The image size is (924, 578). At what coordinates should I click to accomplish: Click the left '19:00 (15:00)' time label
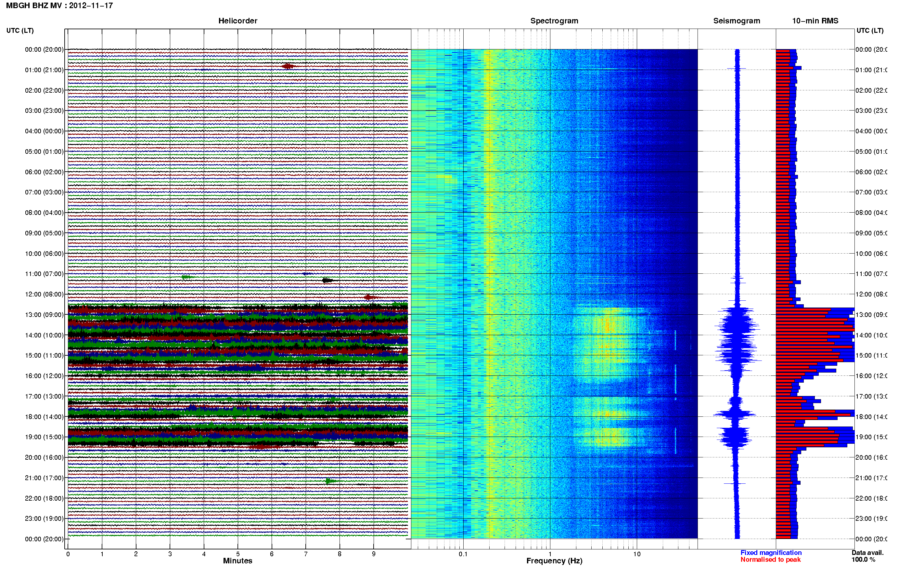(x=44, y=437)
